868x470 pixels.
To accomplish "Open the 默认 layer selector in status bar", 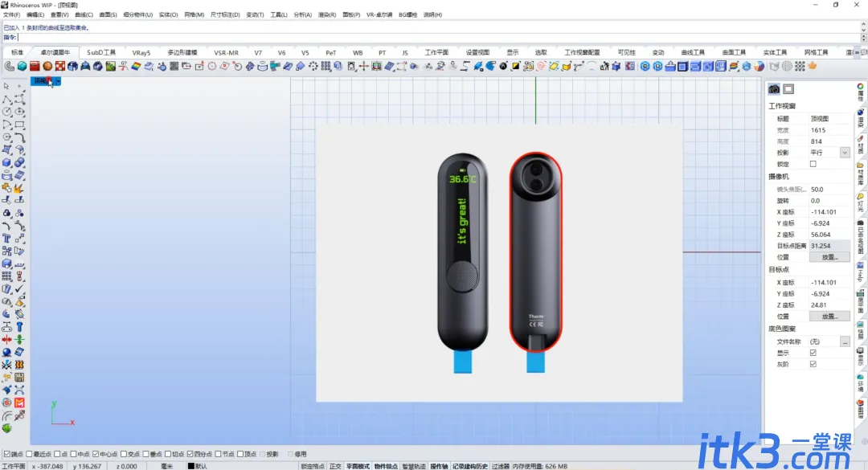I will click(x=202, y=466).
